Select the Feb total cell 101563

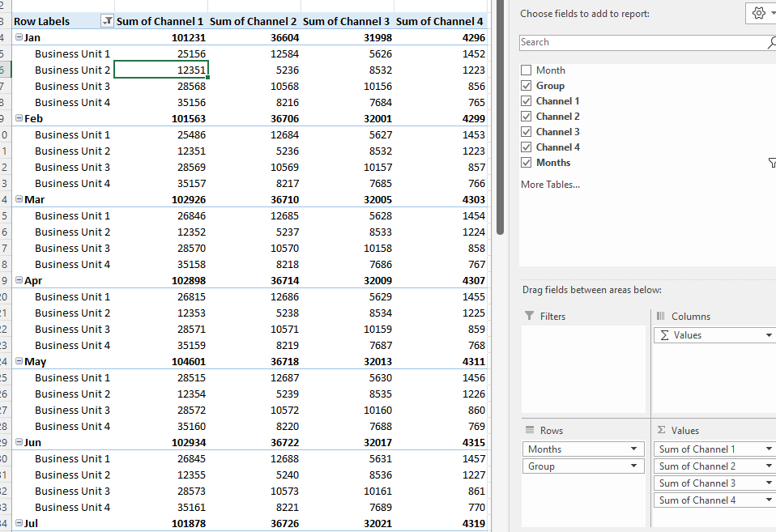click(x=161, y=119)
